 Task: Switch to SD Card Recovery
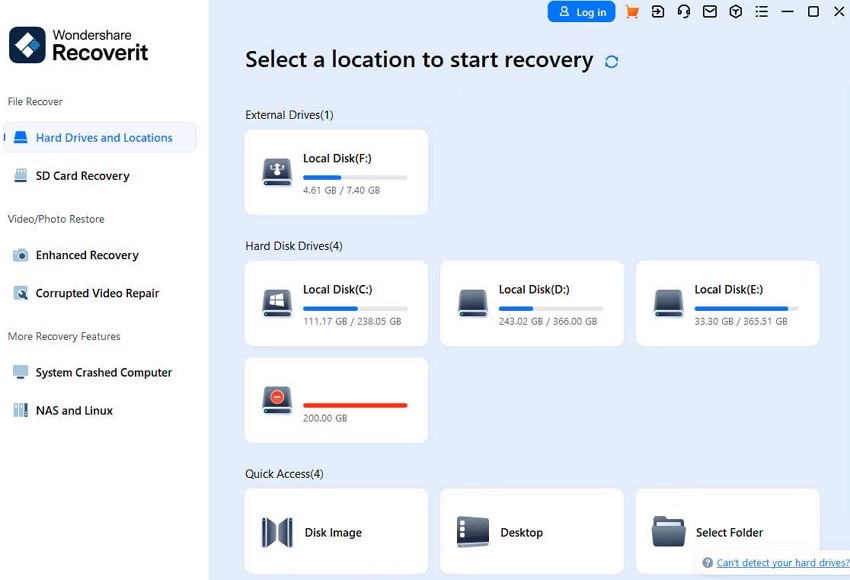(83, 176)
